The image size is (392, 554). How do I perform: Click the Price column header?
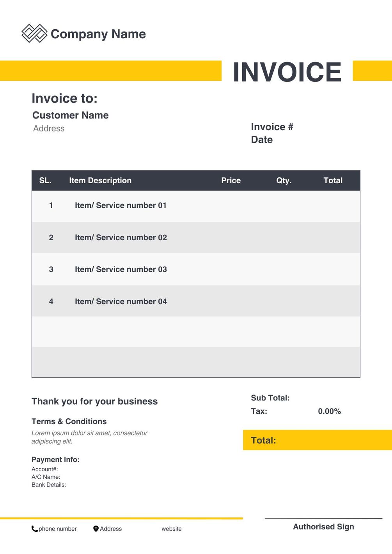[x=231, y=181]
